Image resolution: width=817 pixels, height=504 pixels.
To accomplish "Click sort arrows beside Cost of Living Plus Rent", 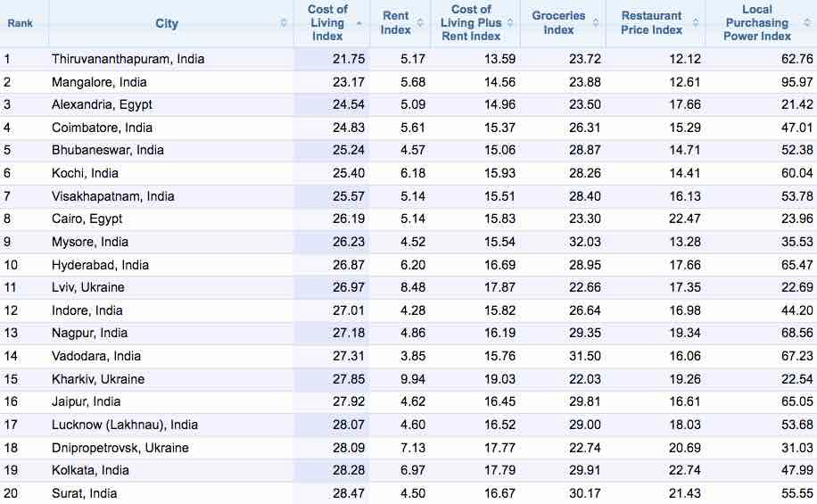I will tap(510, 23).
